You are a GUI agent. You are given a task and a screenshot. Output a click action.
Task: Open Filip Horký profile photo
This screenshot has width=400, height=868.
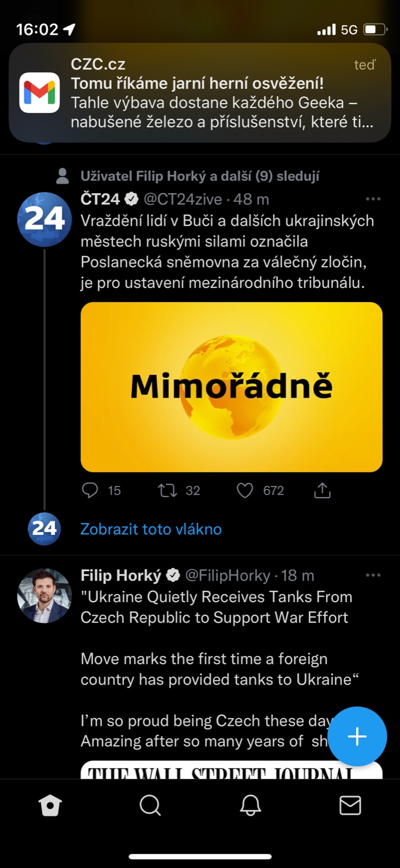[44, 595]
